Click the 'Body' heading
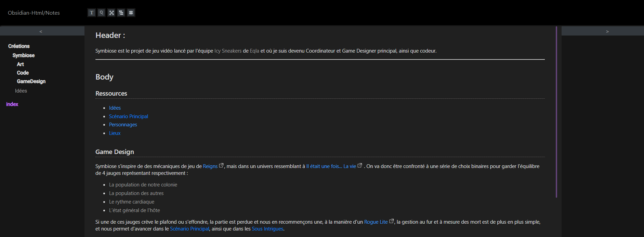This screenshot has width=644, height=237. pyautogui.click(x=104, y=77)
